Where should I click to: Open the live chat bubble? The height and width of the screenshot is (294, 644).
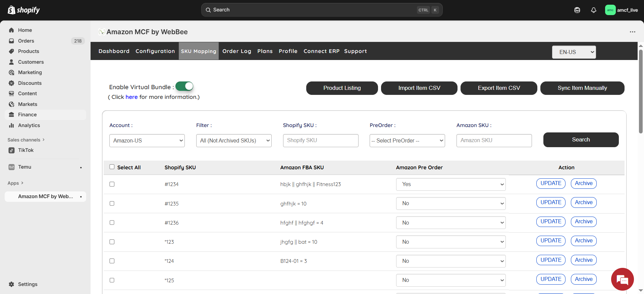point(622,279)
